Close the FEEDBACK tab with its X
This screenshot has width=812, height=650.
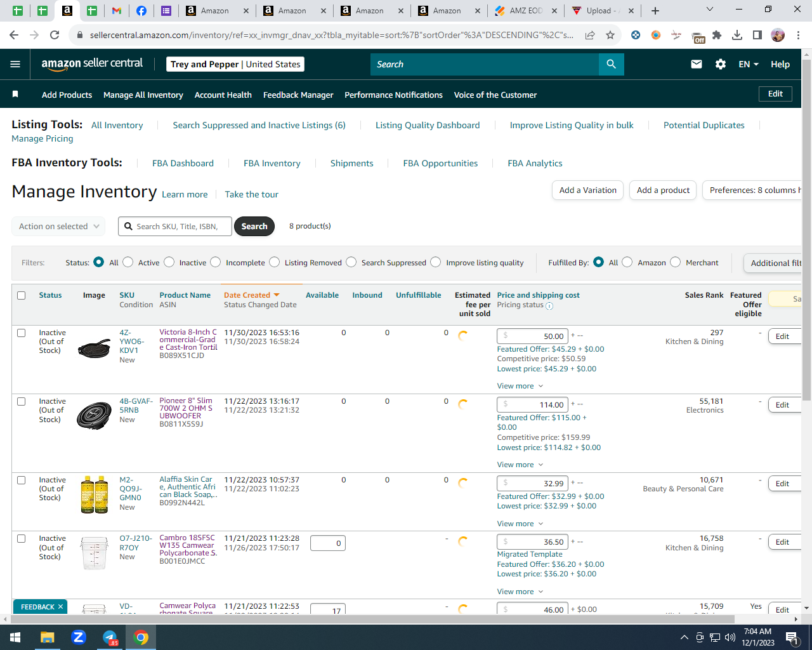point(60,607)
